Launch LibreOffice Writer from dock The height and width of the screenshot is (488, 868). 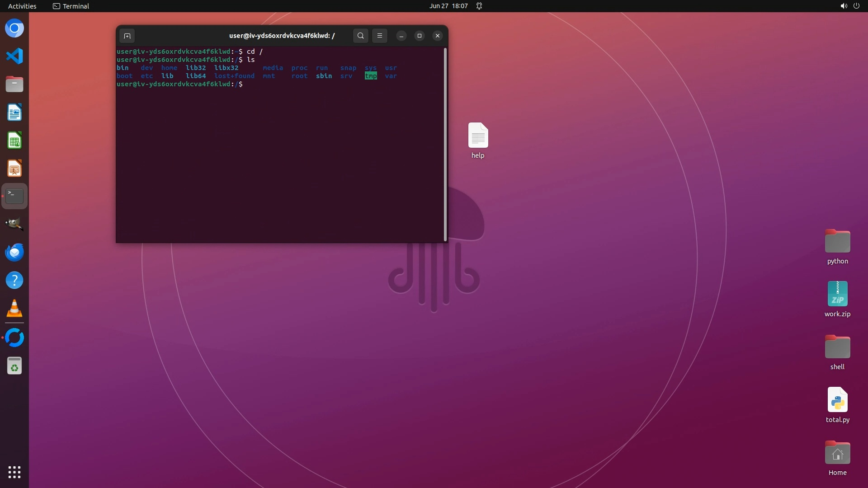(14, 113)
